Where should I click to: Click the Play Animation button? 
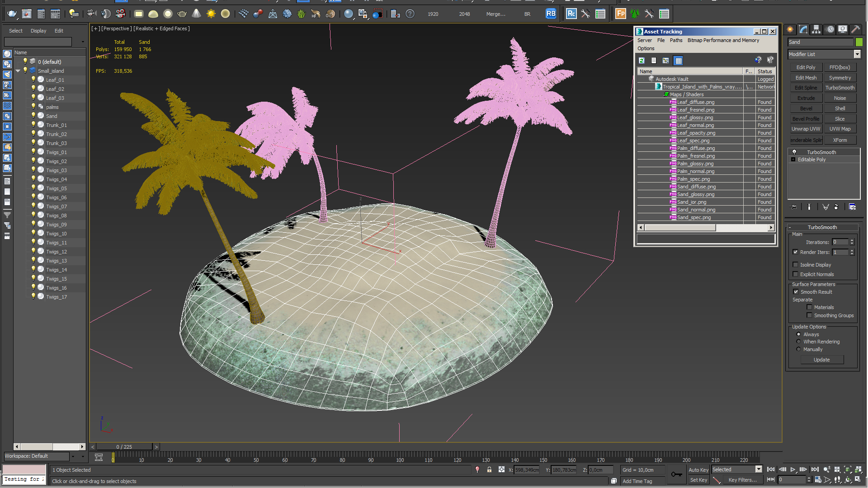[793, 470]
